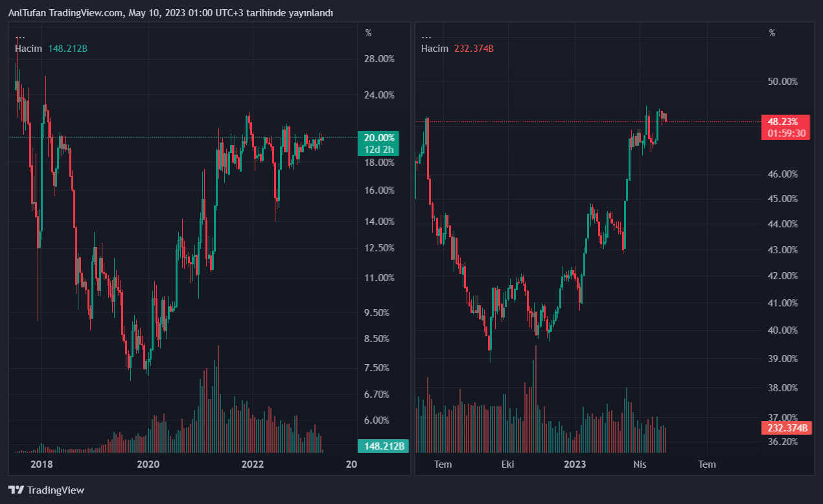Click the 28.00% level on left scale
The image size is (823, 504).
pos(379,59)
